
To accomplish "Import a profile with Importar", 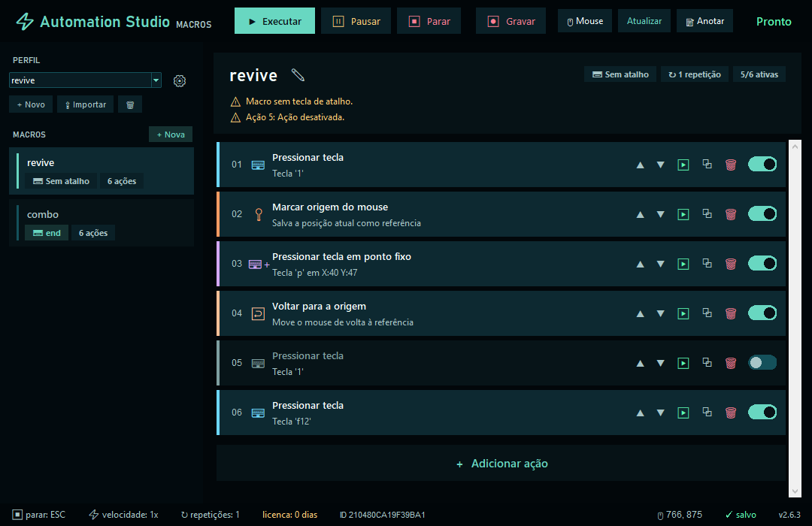I will pyautogui.click(x=86, y=104).
